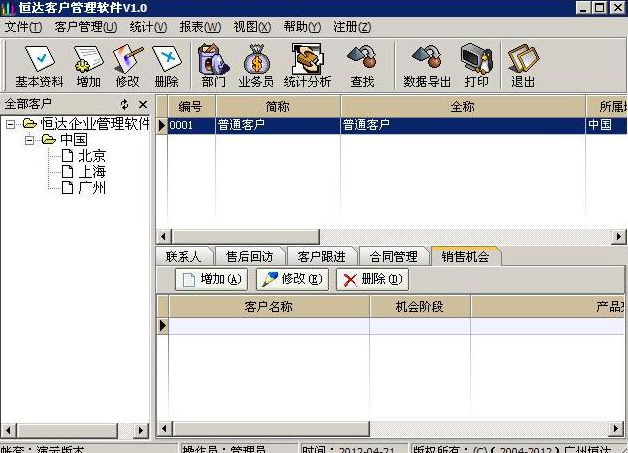The width and height of the screenshot is (628, 453).
Task: Open the 部门 department icon
Action: tap(213, 66)
